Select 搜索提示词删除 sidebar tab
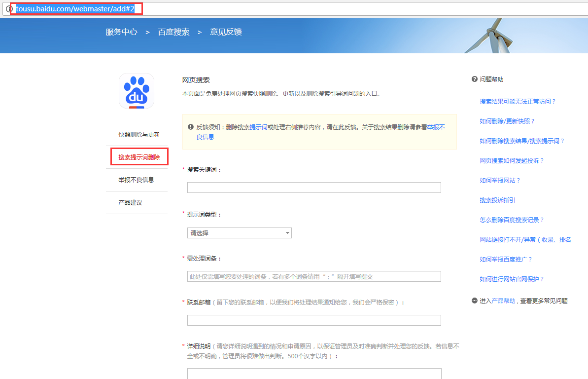Viewport: 588px width, 379px height. pos(139,157)
